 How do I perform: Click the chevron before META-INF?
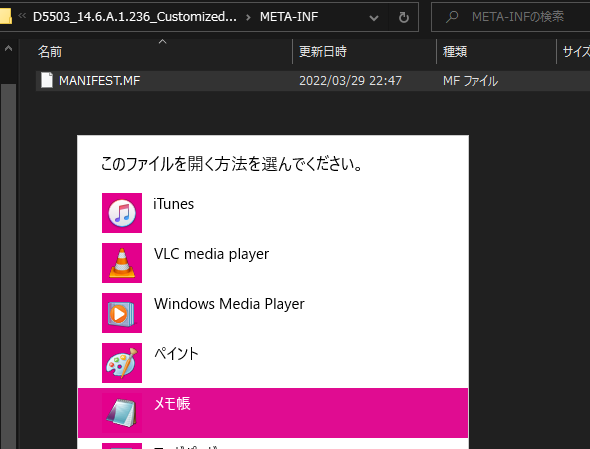[x=248, y=17]
